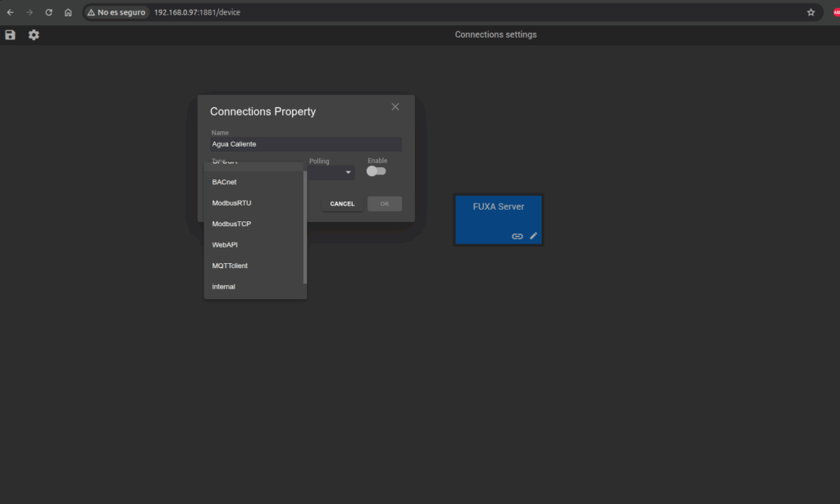Click the Name field with Agua Caliente
Image resolution: width=840 pixels, height=504 pixels.
coord(305,144)
